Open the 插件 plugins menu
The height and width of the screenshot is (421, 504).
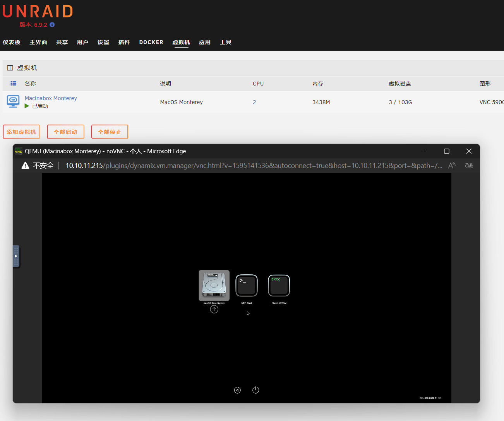pyautogui.click(x=124, y=42)
